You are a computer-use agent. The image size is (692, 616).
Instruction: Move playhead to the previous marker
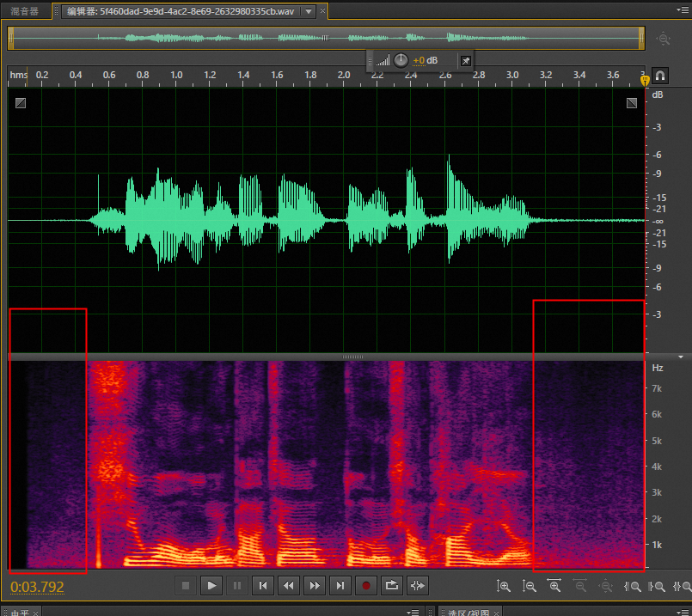tap(263, 586)
